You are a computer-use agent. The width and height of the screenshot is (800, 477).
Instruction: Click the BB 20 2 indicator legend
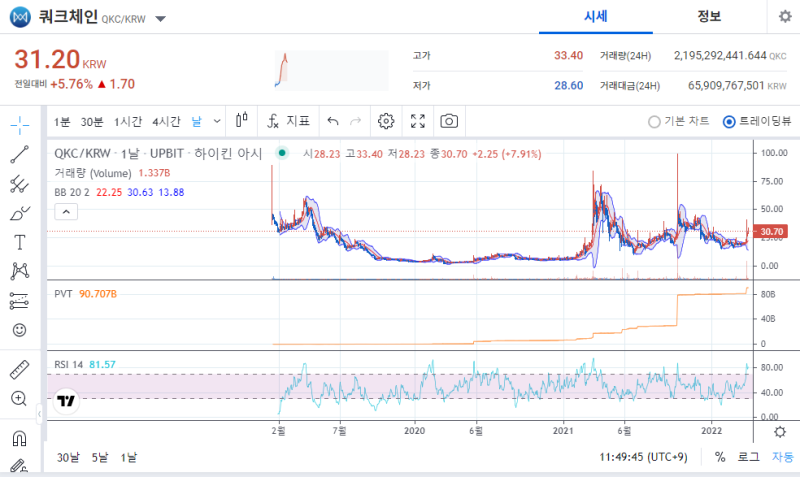(71, 192)
